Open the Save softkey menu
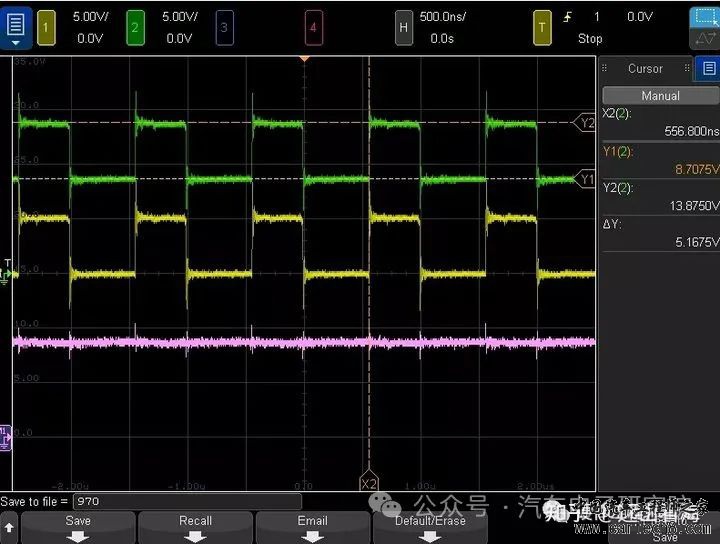 pos(78,528)
